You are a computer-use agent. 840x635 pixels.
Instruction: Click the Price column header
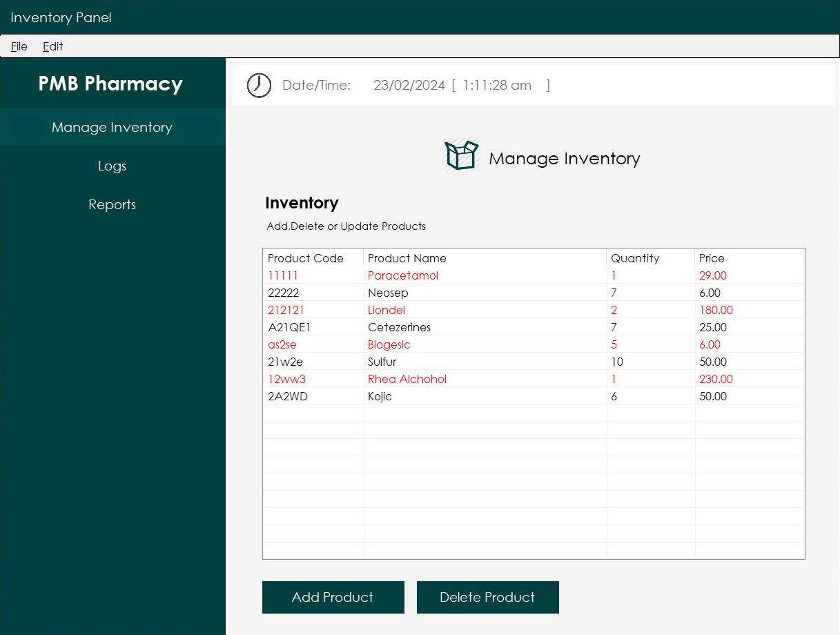click(x=749, y=258)
